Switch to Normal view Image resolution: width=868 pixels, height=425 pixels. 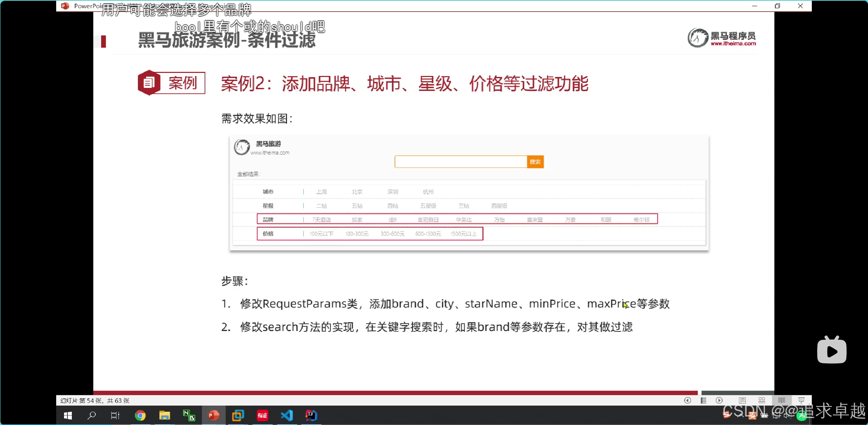(x=742, y=400)
